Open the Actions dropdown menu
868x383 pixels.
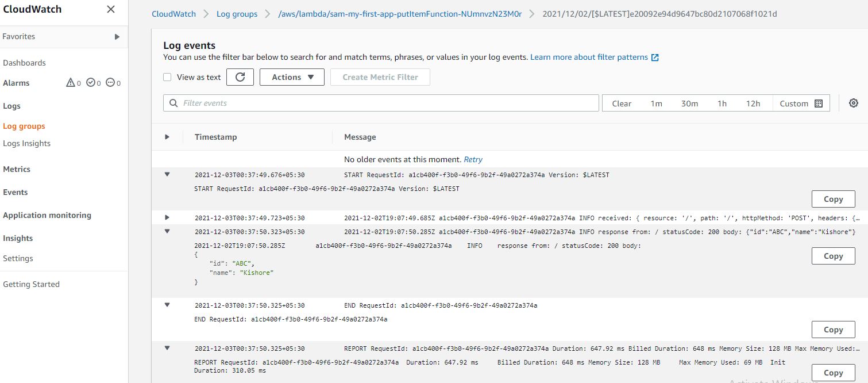click(x=292, y=77)
